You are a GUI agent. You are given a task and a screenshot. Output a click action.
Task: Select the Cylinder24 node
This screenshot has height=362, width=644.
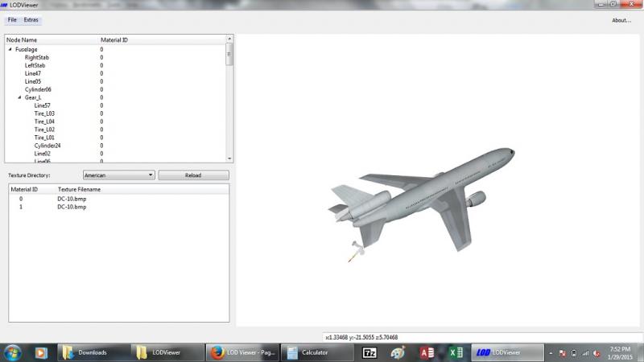pos(47,146)
